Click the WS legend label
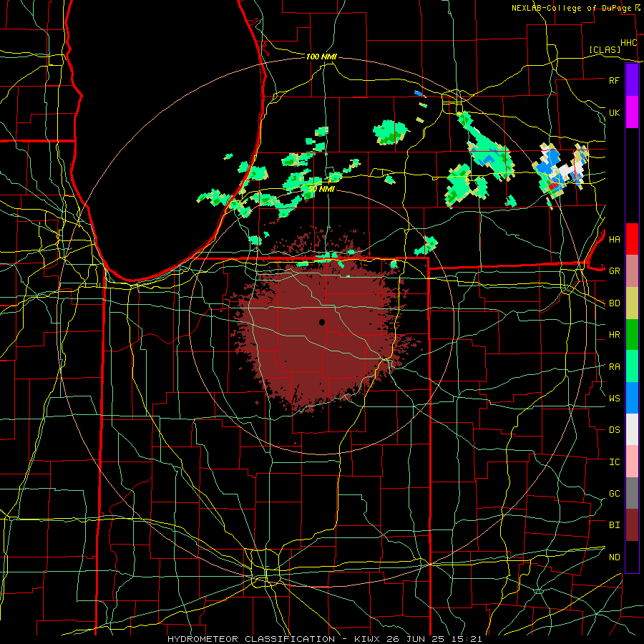Viewport: 644px width, 644px height. click(614, 398)
